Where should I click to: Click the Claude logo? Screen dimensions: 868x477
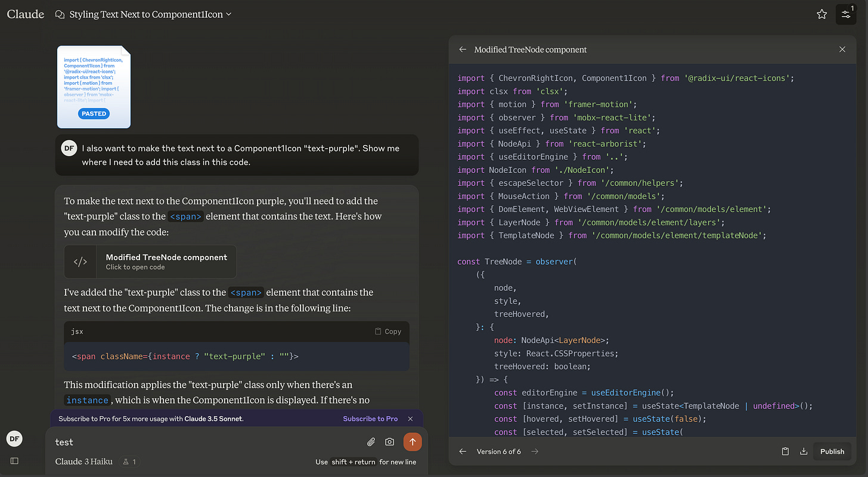[26, 14]
